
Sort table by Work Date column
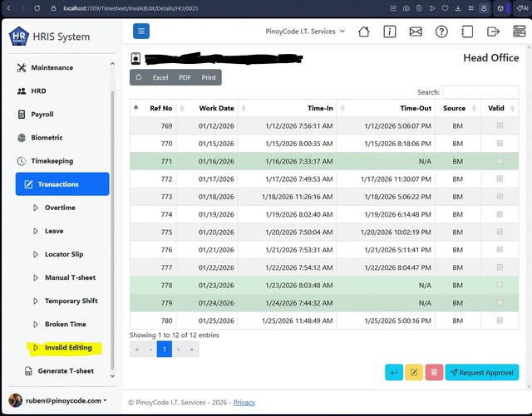click(207, 108)
